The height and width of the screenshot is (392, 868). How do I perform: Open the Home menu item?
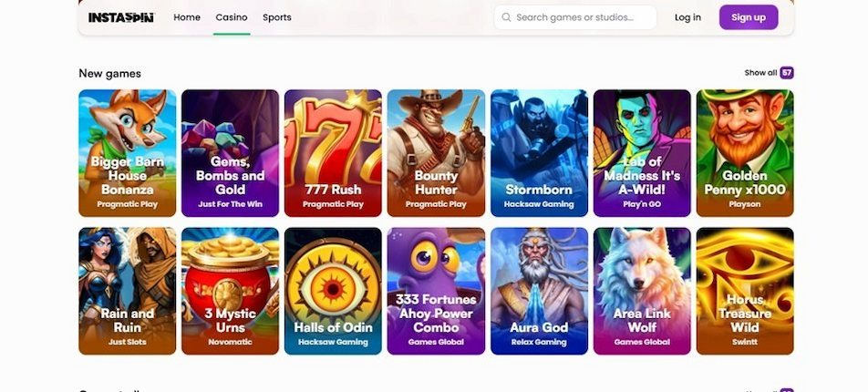tap(187, 17)
